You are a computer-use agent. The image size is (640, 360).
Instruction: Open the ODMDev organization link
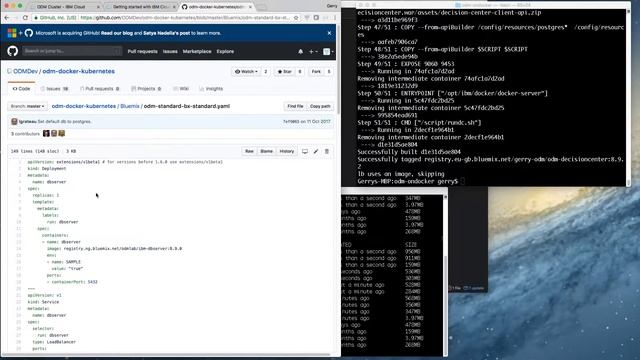[x=25, y=71]
